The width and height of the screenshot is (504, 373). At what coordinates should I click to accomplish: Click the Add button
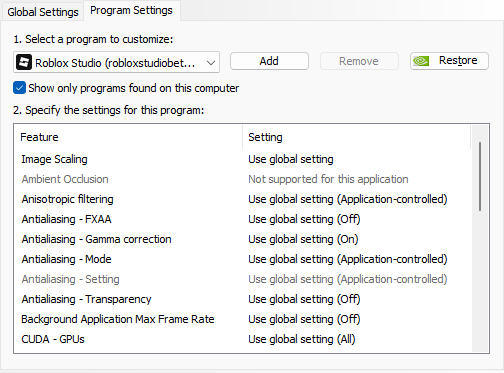coord(269,61)
